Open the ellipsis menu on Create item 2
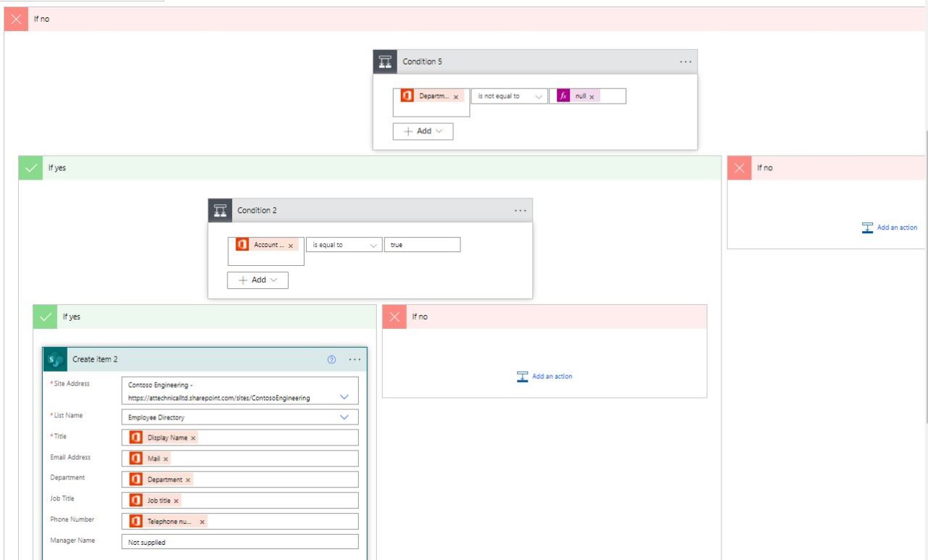928x560 pixels. 355,359
